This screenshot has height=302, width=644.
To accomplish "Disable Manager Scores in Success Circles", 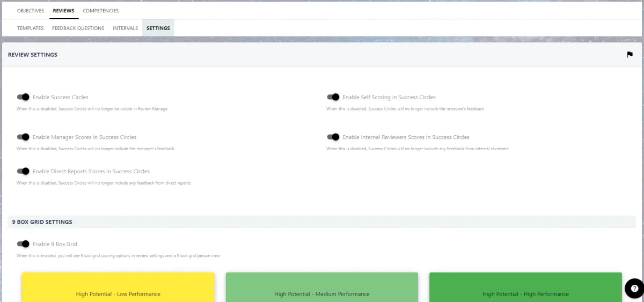I will point(23,137).
